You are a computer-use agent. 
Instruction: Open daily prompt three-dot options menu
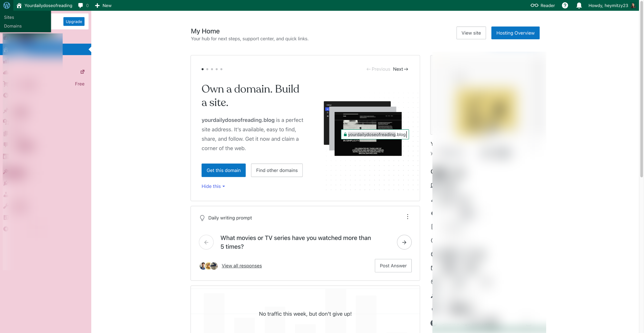[x=408, y=217]
